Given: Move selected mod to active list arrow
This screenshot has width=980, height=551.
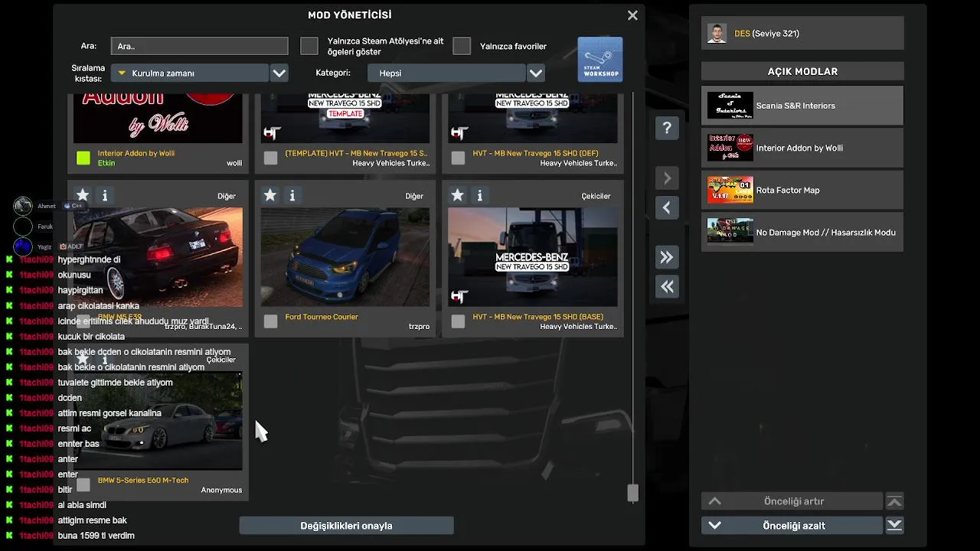Looking at the screenshot, I should pos(667,178).
